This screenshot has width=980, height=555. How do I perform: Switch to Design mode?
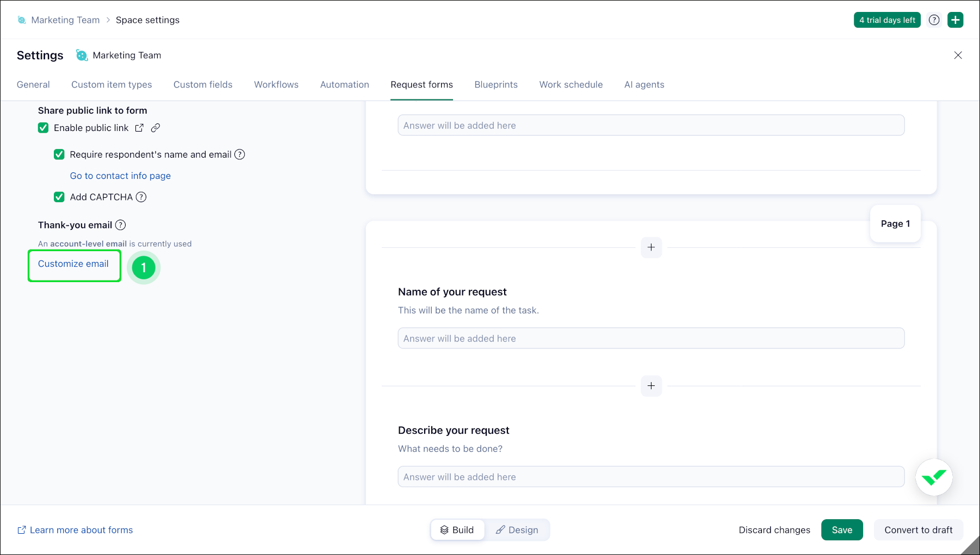click(x=517, y=530)
